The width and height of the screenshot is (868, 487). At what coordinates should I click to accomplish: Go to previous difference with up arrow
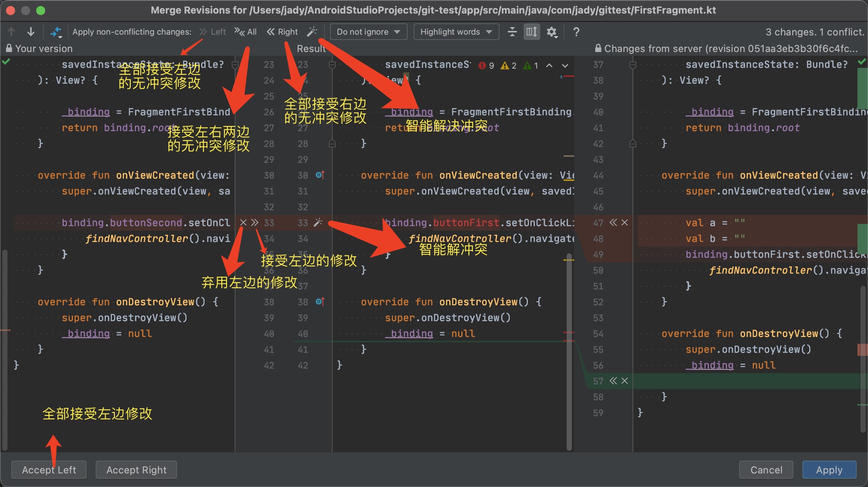tap(11, 32)
